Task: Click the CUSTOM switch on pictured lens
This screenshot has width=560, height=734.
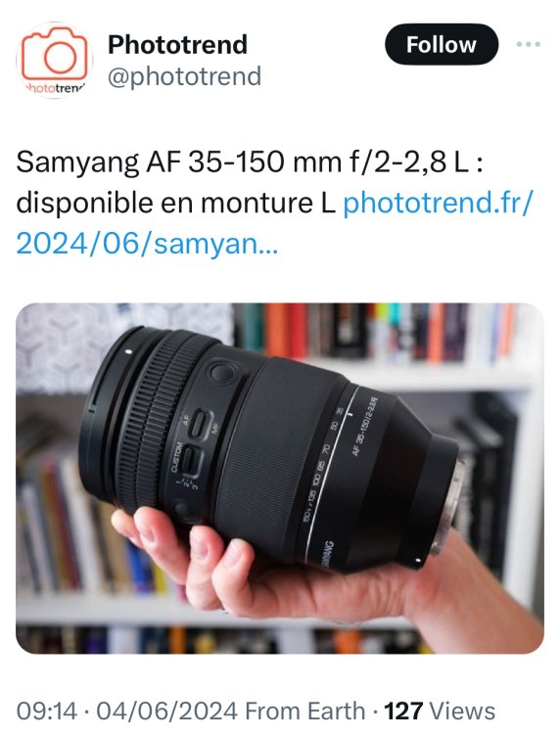Action: click(193, 460)
